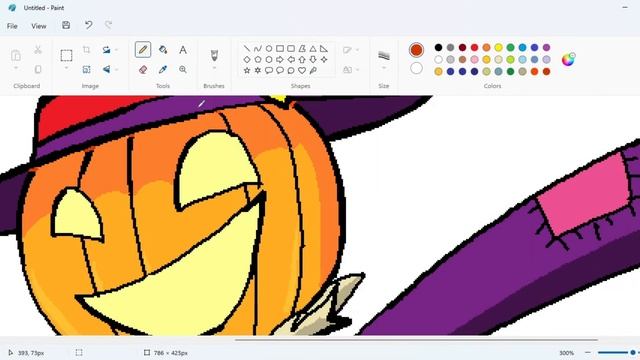Choose the pink swatch in second row

[x=474, y=60]
